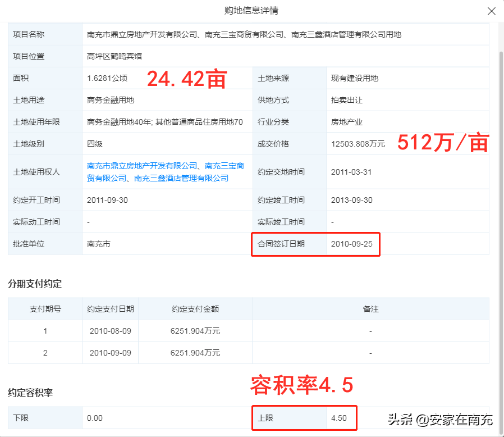Select land use value 商务金融用地
This screenshot has height=437, width=504.
tap(111, 100)
